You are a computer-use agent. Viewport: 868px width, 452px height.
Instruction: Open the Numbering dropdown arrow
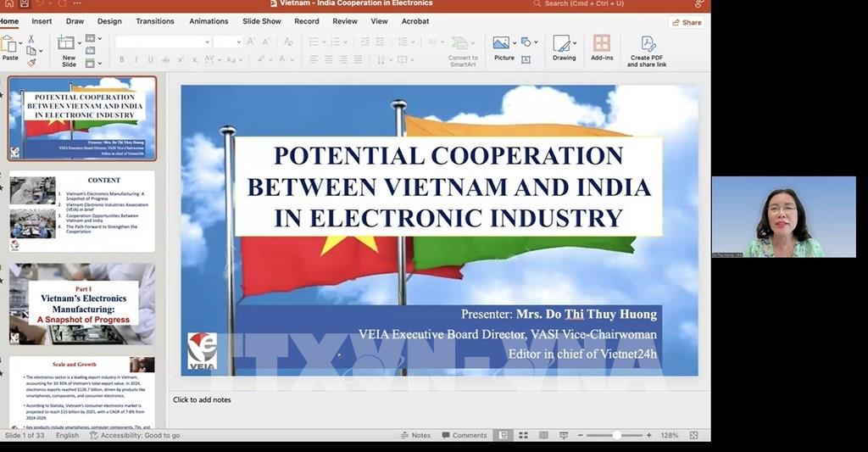coord(344,42)
